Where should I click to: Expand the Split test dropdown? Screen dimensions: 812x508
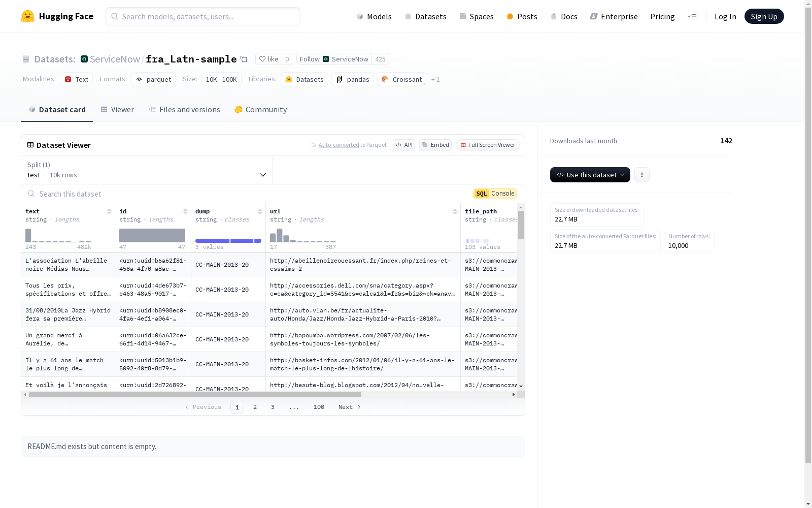[x=147, y=170]
